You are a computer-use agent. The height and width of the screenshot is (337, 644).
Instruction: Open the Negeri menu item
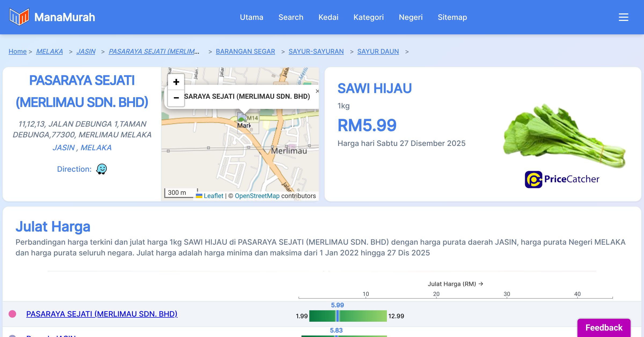coord(411,17)
